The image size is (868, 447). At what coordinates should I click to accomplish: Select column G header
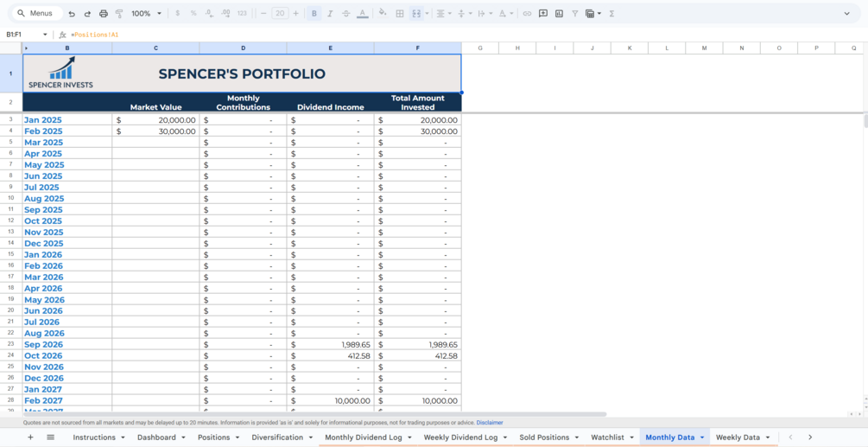pos(480,48)
